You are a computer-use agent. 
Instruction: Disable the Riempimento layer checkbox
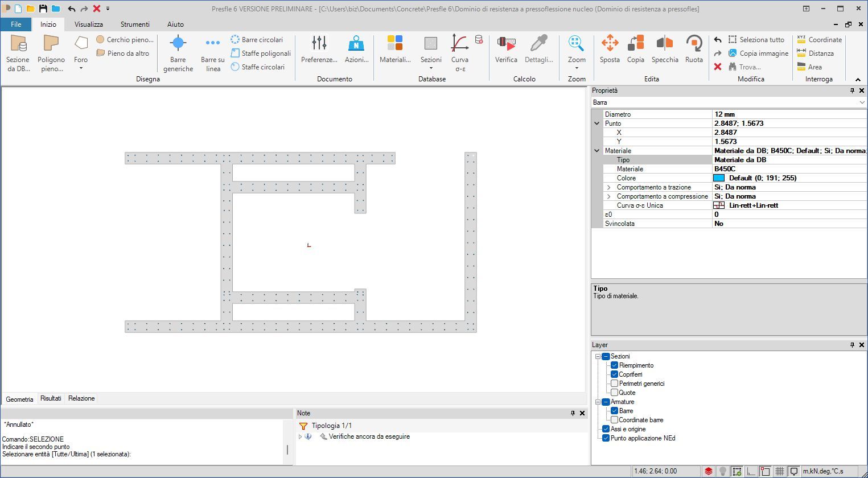pyautogui.click(x=614, y=365)
